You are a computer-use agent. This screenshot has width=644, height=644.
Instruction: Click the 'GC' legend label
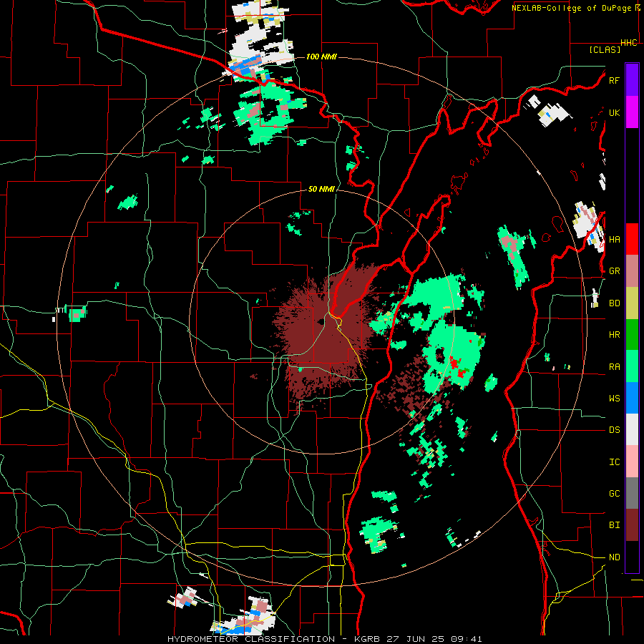click(x=614, y=494)
